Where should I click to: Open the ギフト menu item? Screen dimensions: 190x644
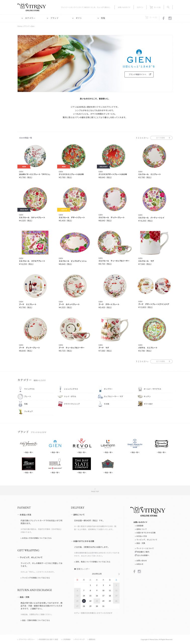coord(77,18)
